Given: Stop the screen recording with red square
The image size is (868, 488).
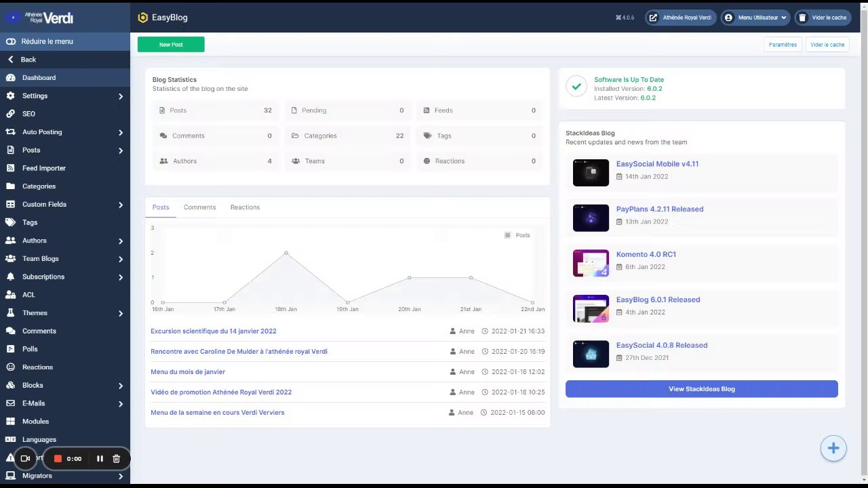Looking at the screenshot, I should coord(58,459).
